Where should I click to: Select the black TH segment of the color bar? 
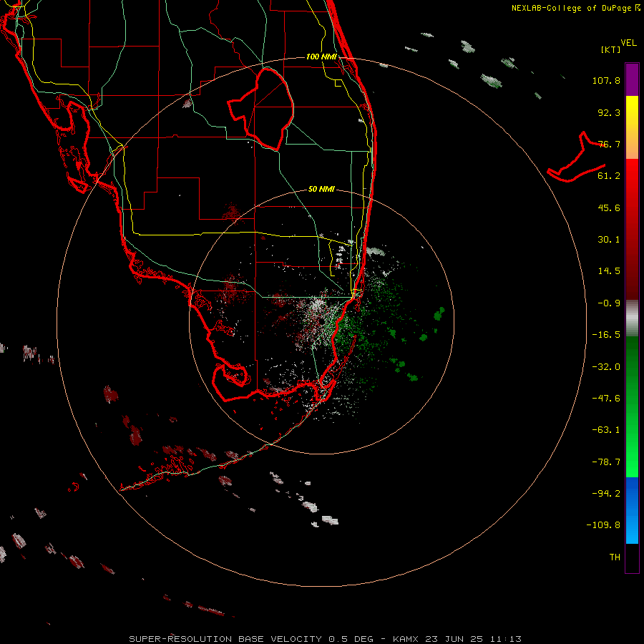click(632, 558)
